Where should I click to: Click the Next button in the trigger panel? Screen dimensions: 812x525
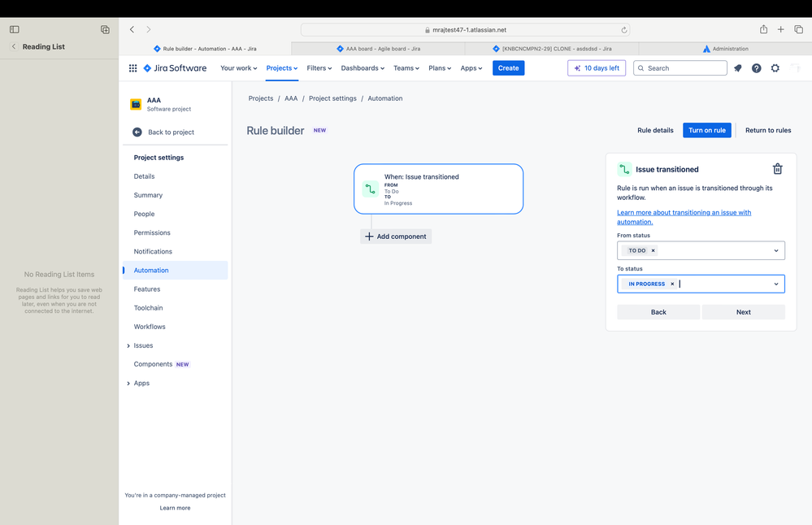coord(743,312)
